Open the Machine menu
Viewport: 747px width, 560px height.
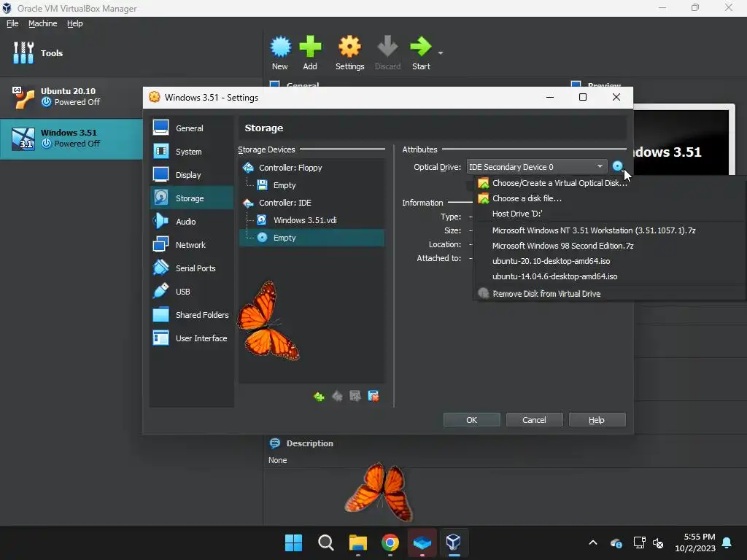pos(43,23)
